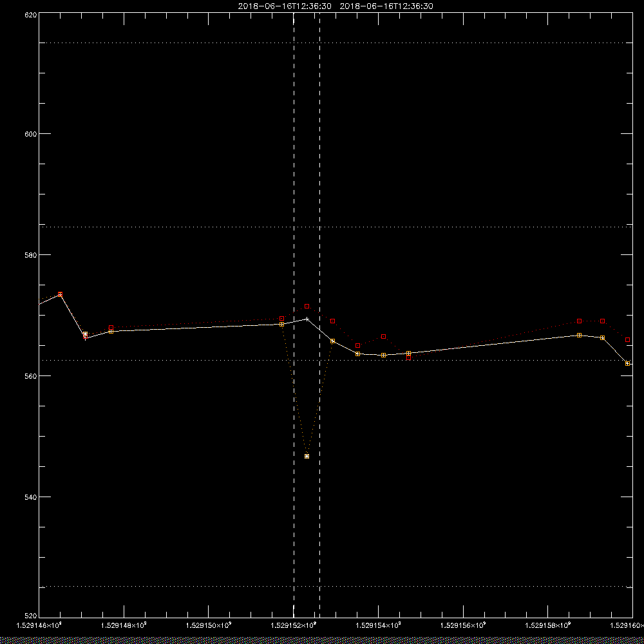Image resolution: width=644 pixels, height=644 pixels.
Task: Select the red square marker above the white peak
Action: click(x=307, y=307)
